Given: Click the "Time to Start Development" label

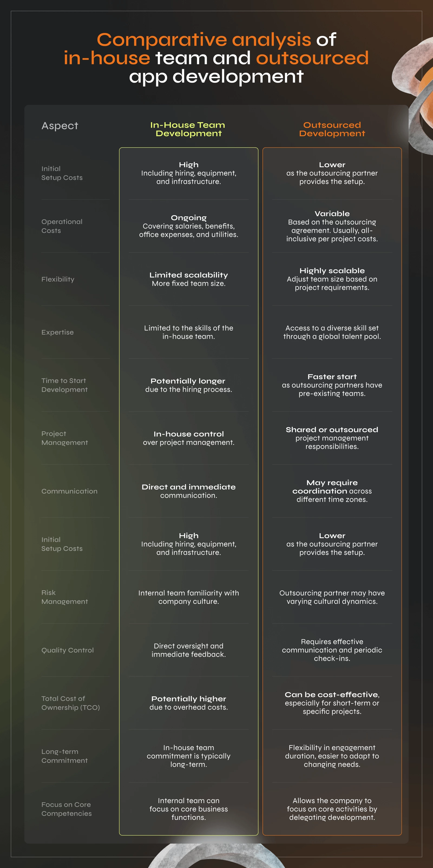Looking at the screenshot, I should [64, 385].
